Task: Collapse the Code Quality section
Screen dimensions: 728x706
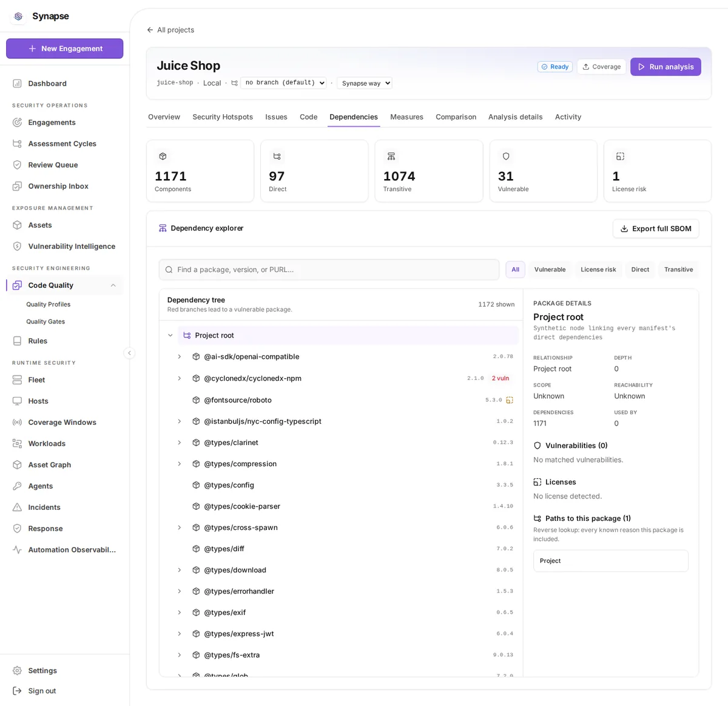Action: [113, 285]
